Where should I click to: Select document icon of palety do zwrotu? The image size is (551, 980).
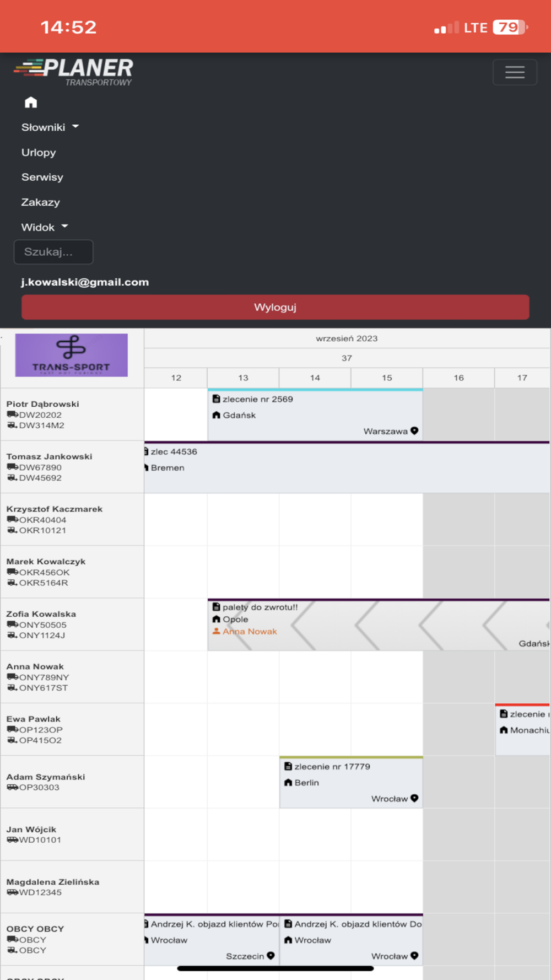(x=216, y=607)
